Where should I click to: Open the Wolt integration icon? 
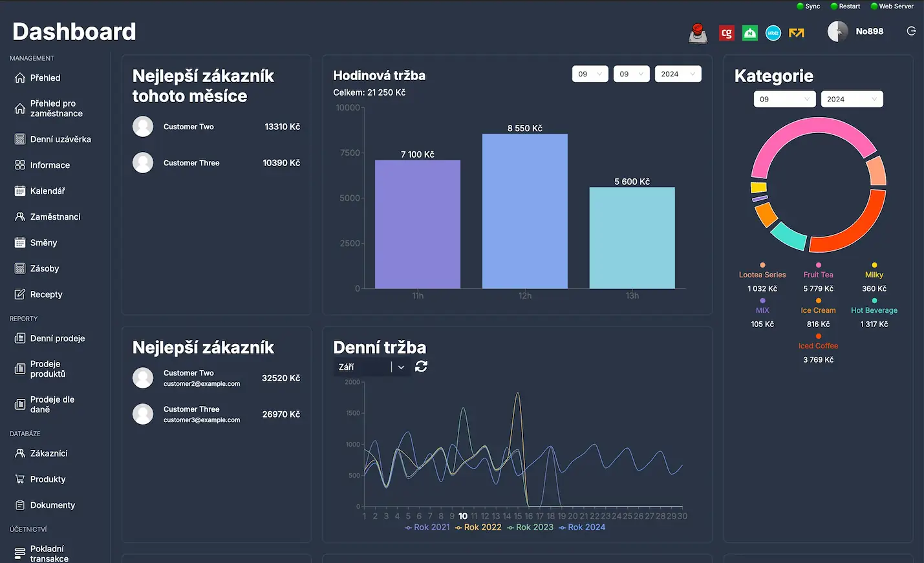coord(773,32)
